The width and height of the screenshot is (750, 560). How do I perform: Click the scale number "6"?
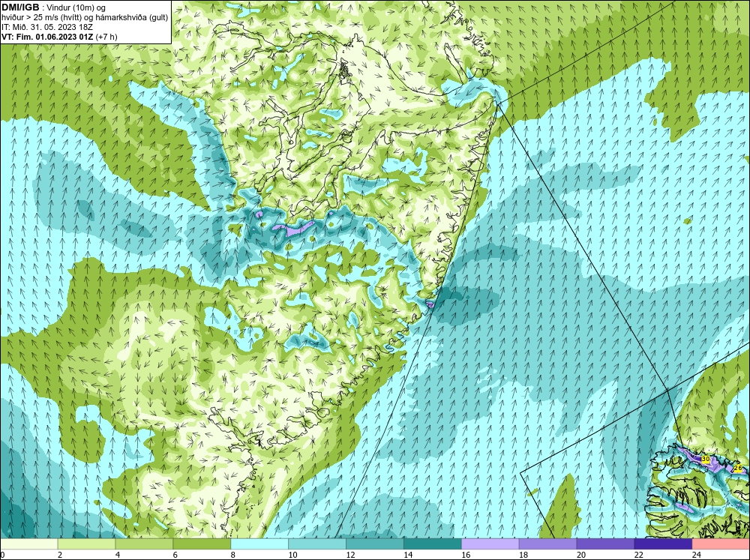(175, 555)
